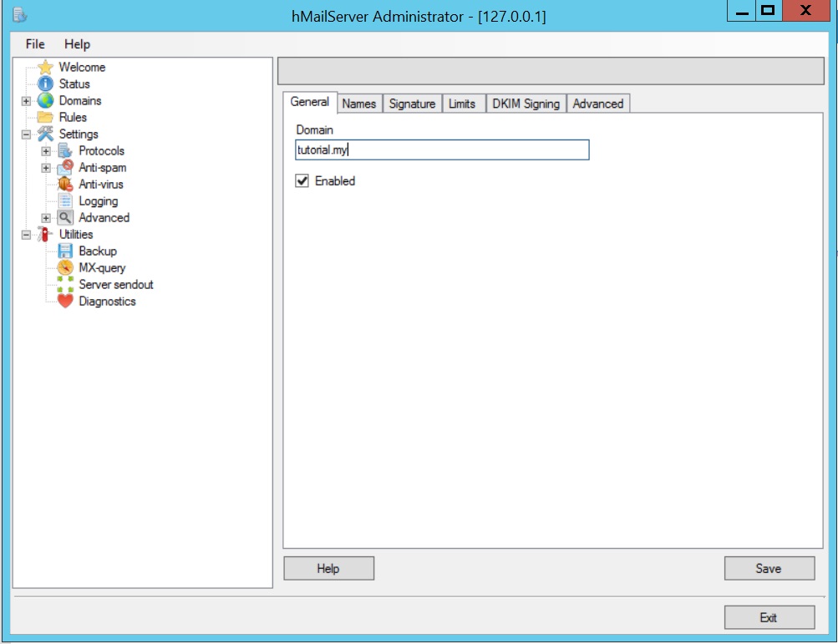Switch to the Signature tab
The height and width of the screenshot is (644, 838).
412,104
